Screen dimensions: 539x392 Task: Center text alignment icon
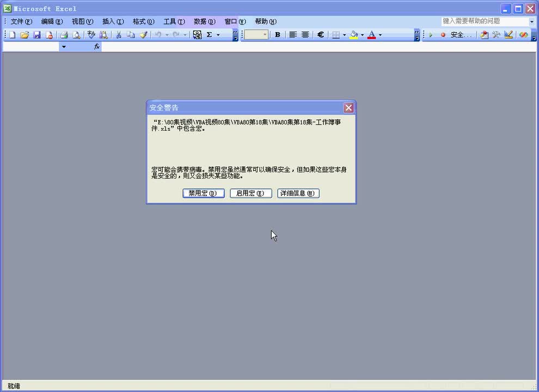point(305,35)
